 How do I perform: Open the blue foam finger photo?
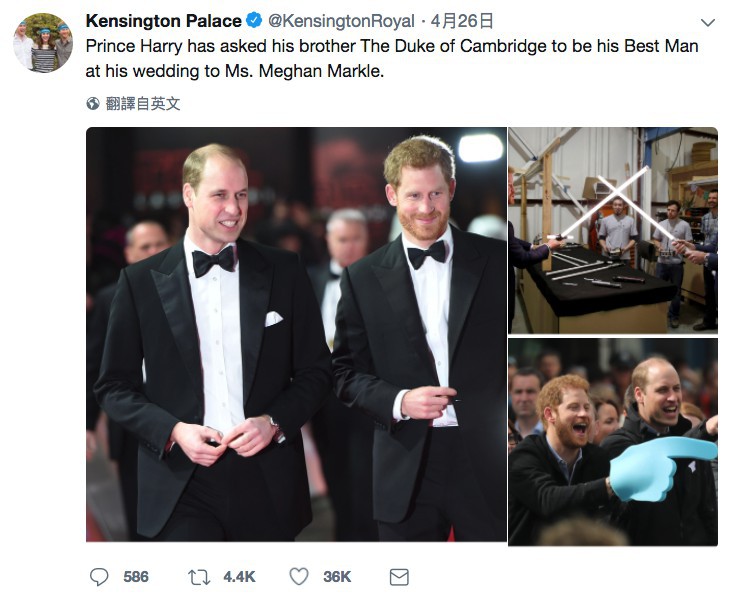pos(612,441)
